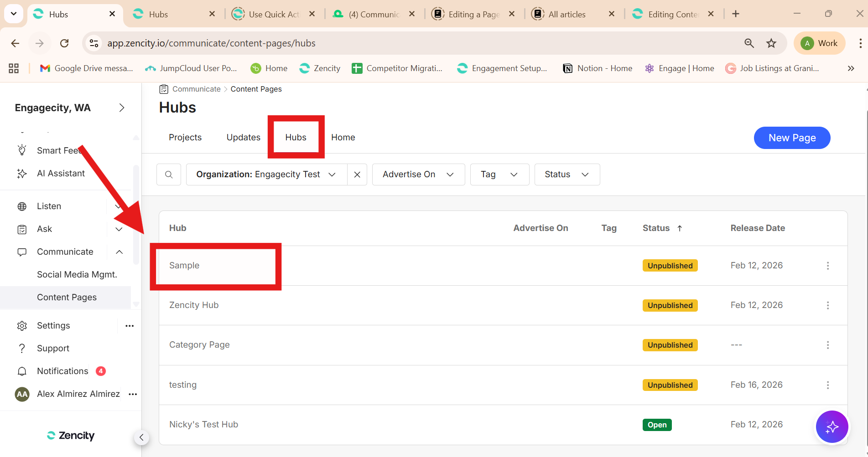Collapse the sidebar using the arrow button

coord(141,437)
